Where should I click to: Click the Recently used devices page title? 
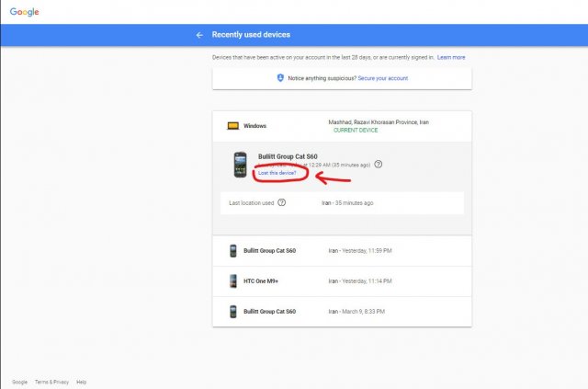pos(251,35)
